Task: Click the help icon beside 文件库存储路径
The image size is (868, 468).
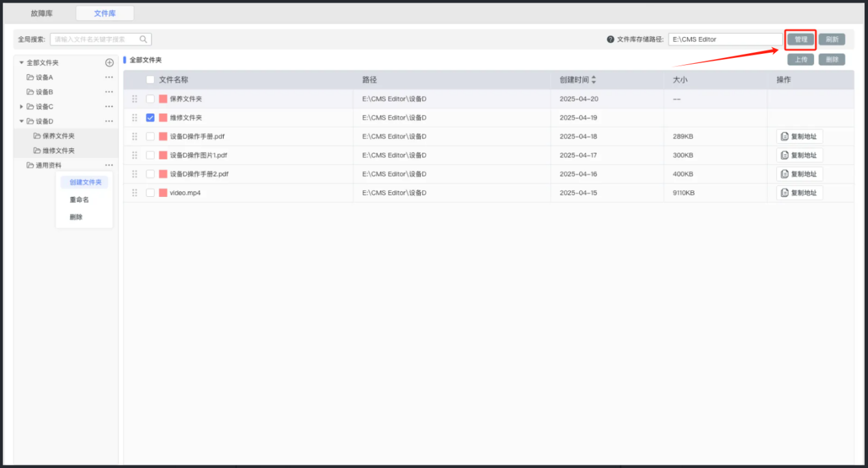Action: (610, 40)
